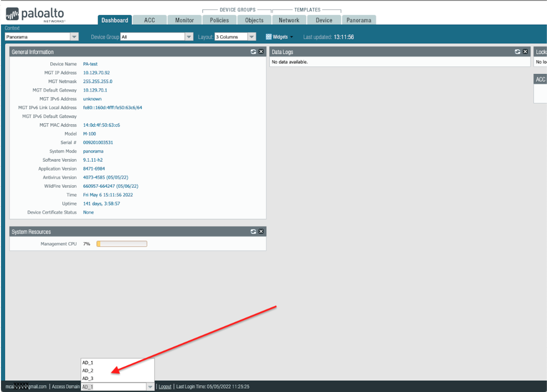Click the System Resources widget title
Screen dimensions: 547x392
click(x=31, y=232)
